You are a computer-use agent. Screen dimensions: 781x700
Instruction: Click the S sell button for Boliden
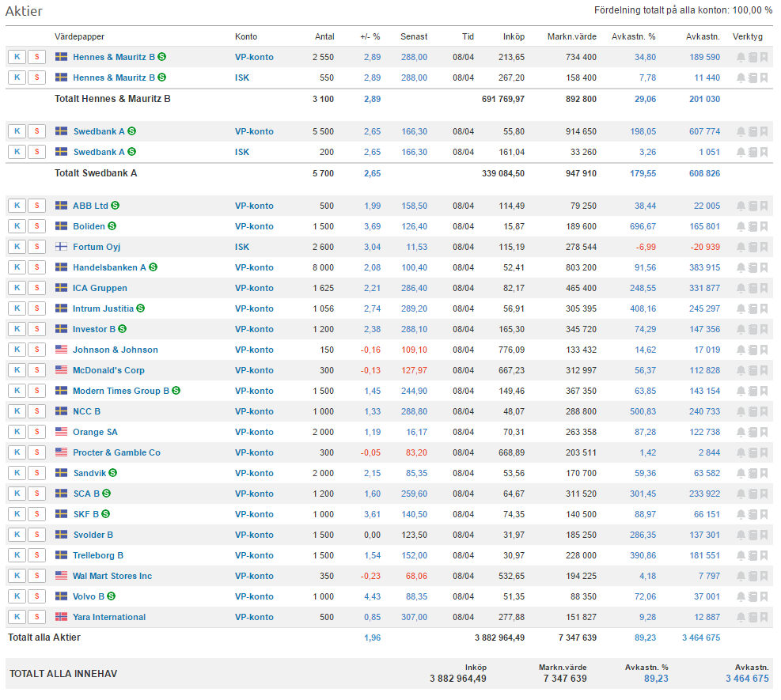point(37,226)
